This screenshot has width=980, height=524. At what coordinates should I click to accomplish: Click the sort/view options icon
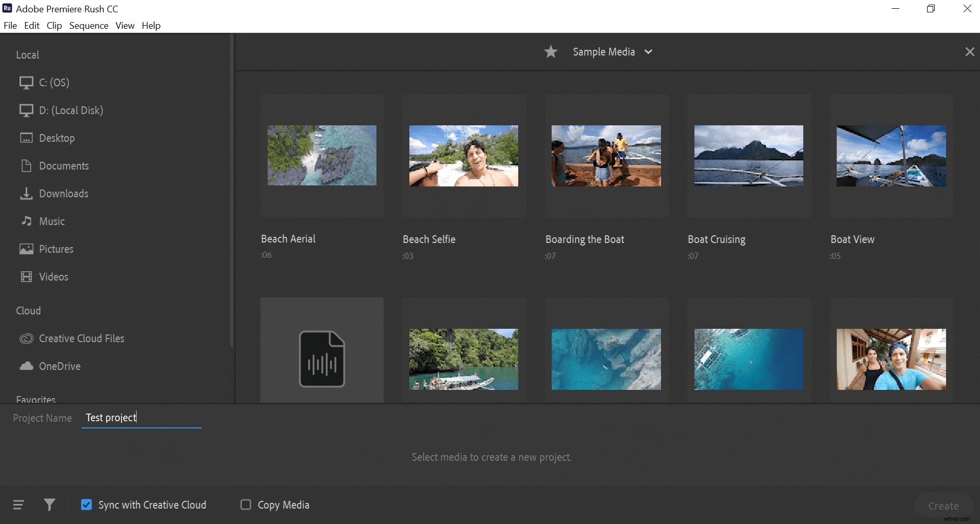18,504
